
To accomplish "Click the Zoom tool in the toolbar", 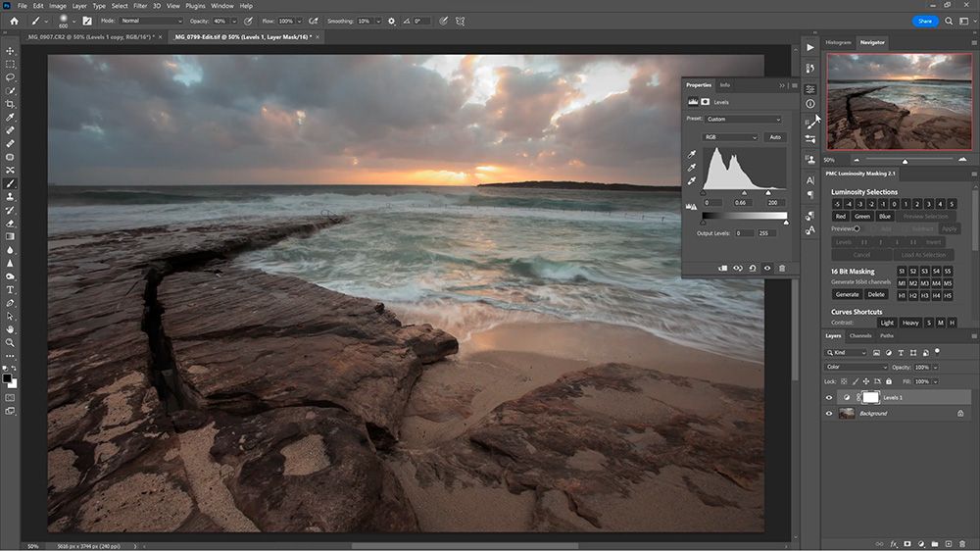I will [x=11, y=342].
